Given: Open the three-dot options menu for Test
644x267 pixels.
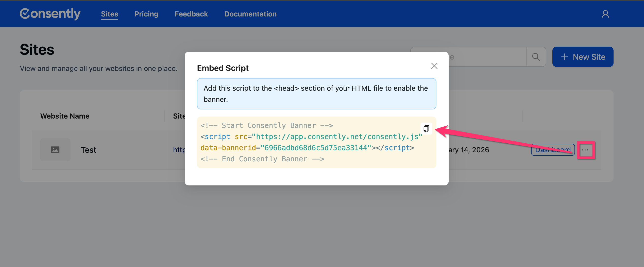Looking at the screenshot, I should pyautogui.click(x=585, y=150).
